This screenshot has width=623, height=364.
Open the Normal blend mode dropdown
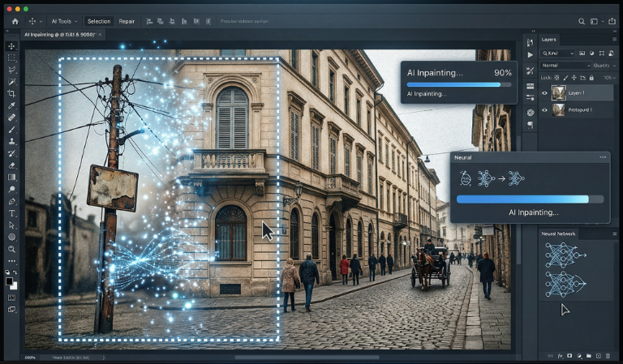coord(565,66)
